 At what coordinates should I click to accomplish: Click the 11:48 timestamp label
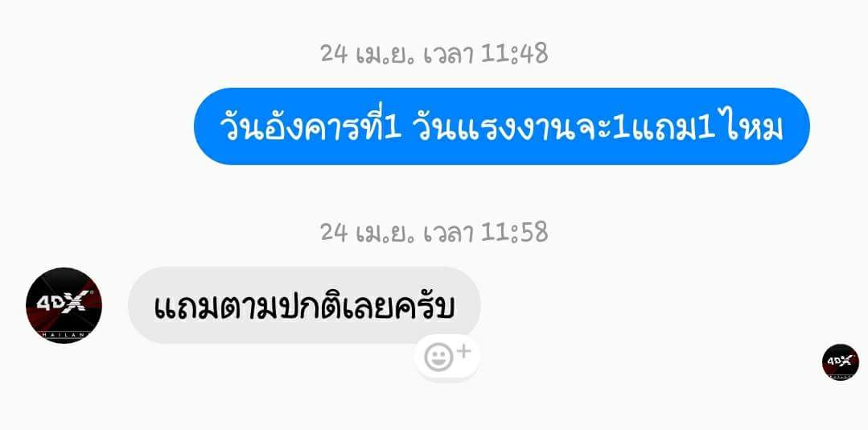(x=515, y=54)
